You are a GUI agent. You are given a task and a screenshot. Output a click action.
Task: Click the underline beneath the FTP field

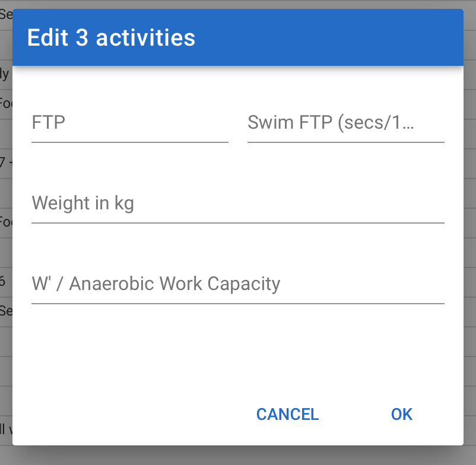pos(130,142)
